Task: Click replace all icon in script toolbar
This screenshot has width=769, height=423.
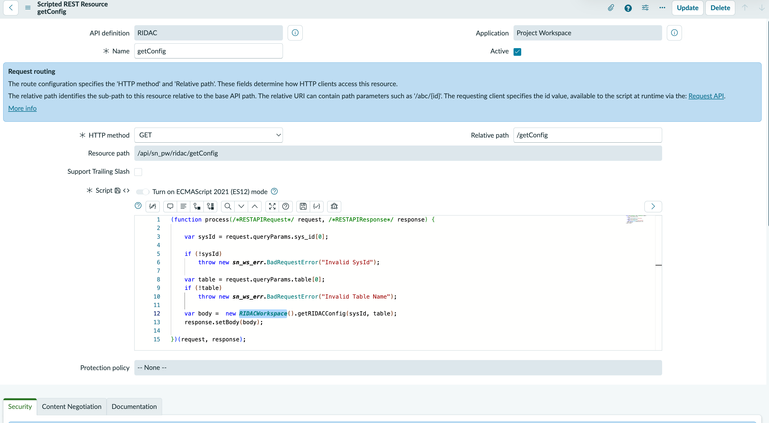Action: click(x=210, y=206)
